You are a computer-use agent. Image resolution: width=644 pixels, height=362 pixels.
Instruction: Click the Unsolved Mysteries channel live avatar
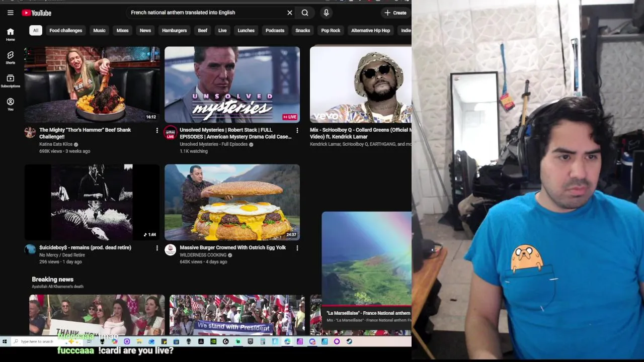[x=170, y=132]
